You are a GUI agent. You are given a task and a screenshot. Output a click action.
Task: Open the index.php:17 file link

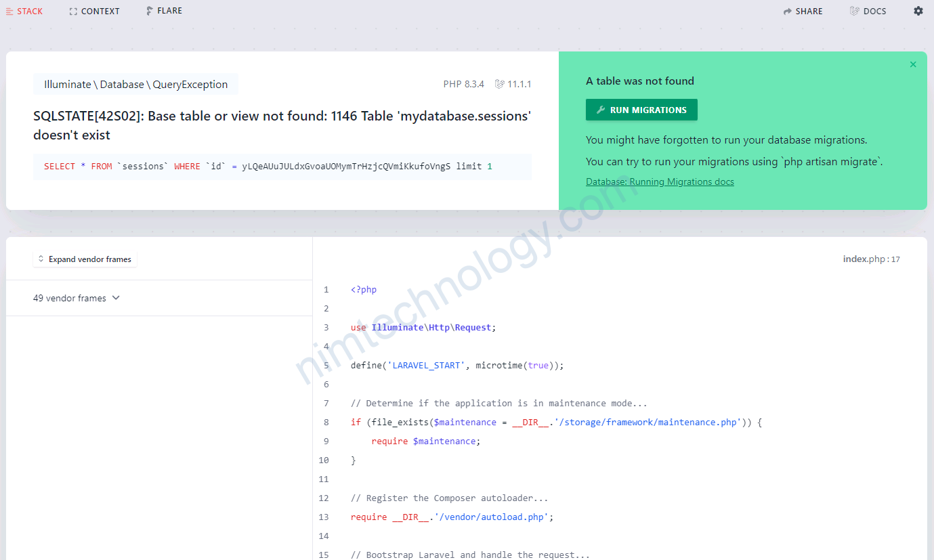coord(871,259)
